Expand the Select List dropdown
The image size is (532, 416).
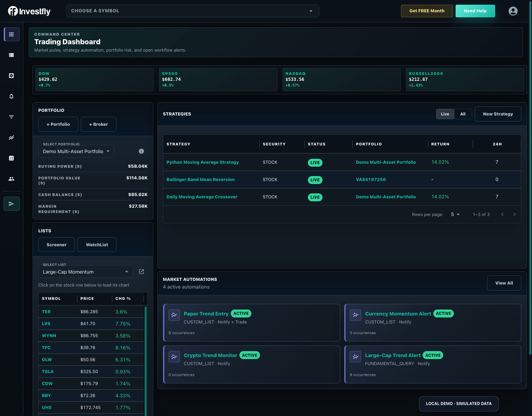click(x=85, y=272)
